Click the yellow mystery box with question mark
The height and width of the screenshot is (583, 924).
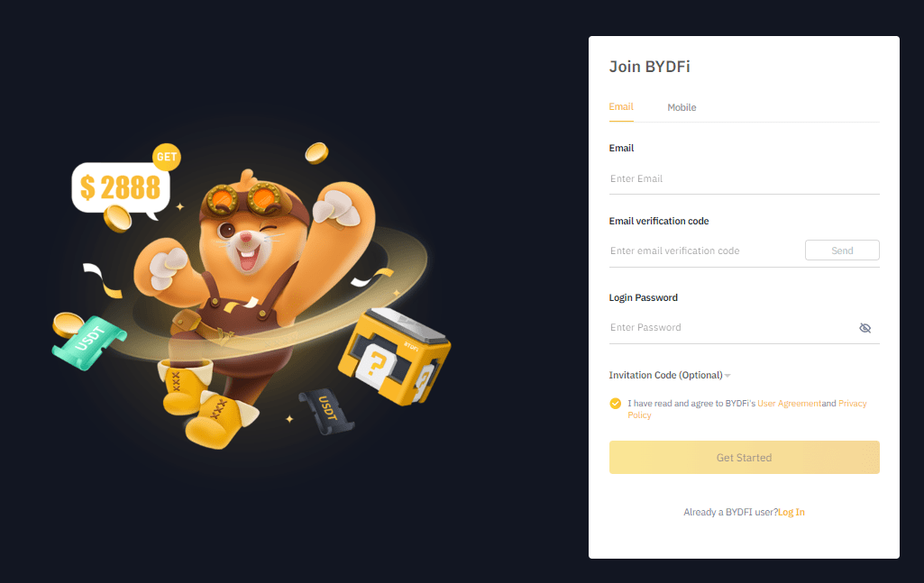[x=394, y=357]
